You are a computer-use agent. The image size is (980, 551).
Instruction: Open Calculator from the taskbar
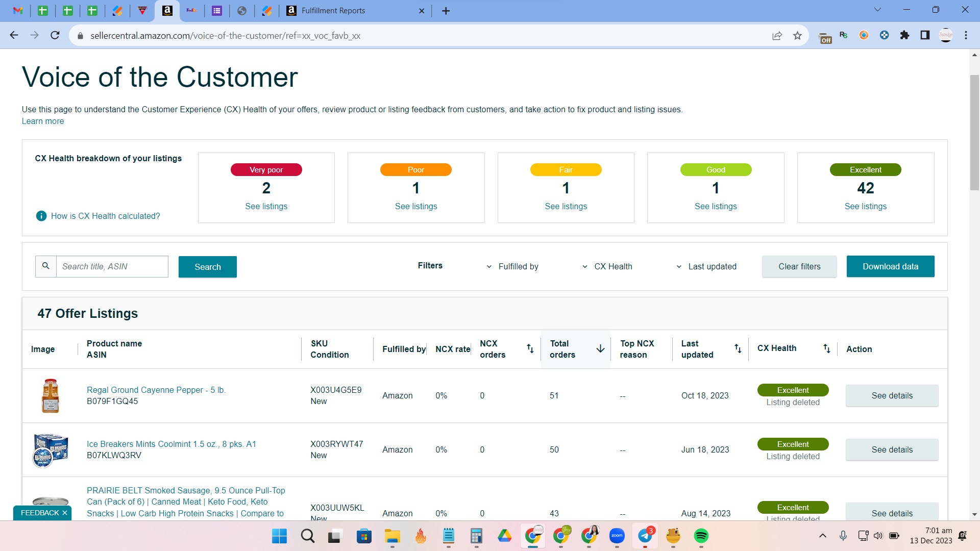pyautogui.click(x=476, y=536)
